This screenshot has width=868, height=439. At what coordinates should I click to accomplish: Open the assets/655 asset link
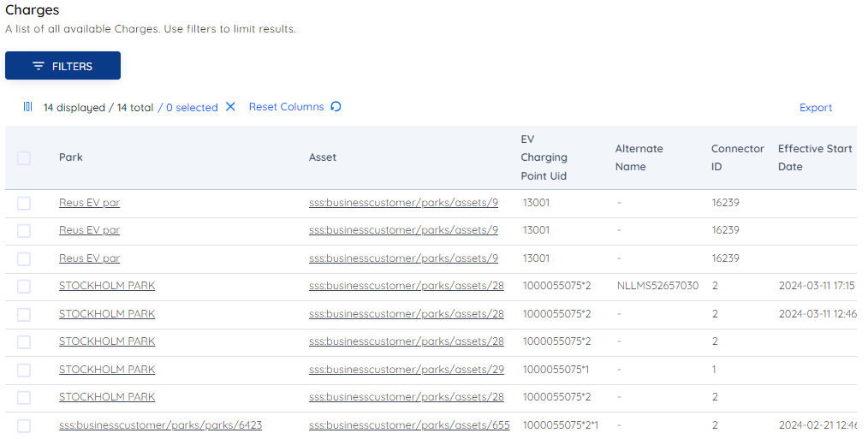[x=409, y=425]
